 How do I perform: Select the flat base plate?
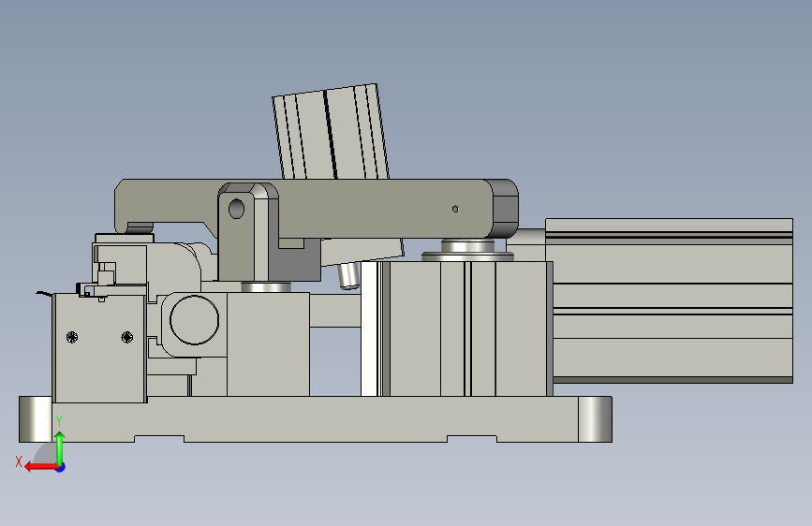(315, 418)
